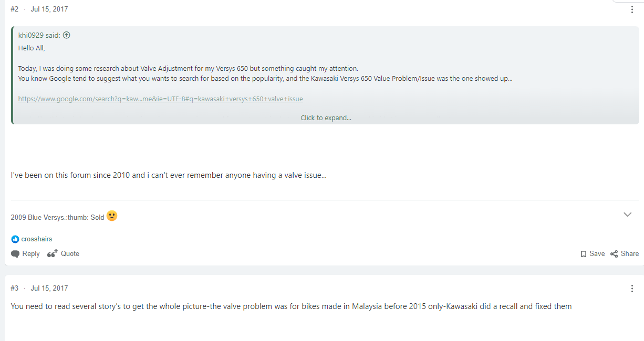Open the three-dot menu for post #2
The image size is (644, 341).
632,9
